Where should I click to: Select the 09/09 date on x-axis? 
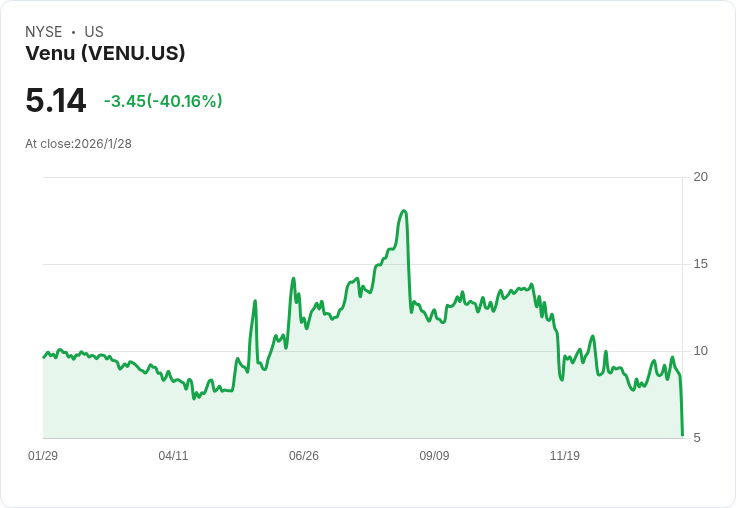tap(434, 456)
